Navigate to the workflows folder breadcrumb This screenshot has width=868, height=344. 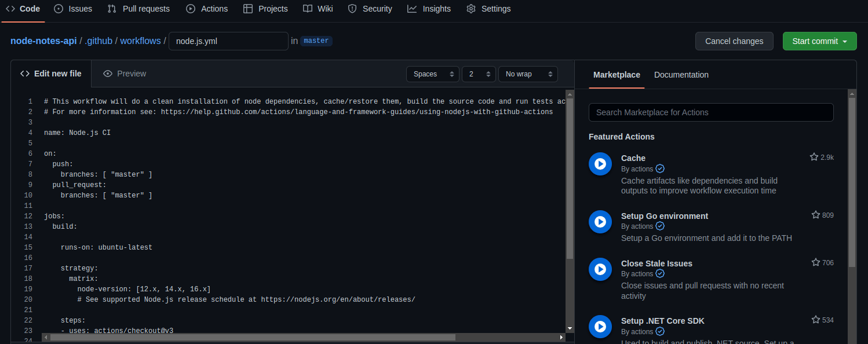click(140, 41)
